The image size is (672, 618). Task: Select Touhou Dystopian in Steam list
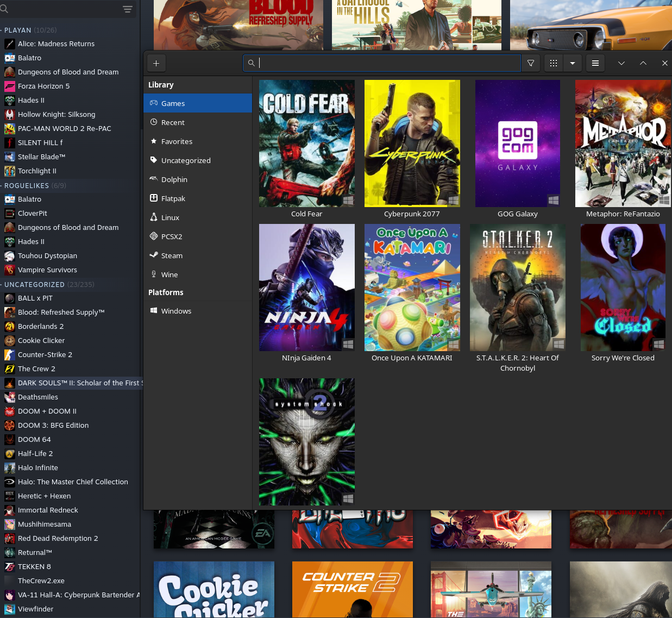pos(47,255)
